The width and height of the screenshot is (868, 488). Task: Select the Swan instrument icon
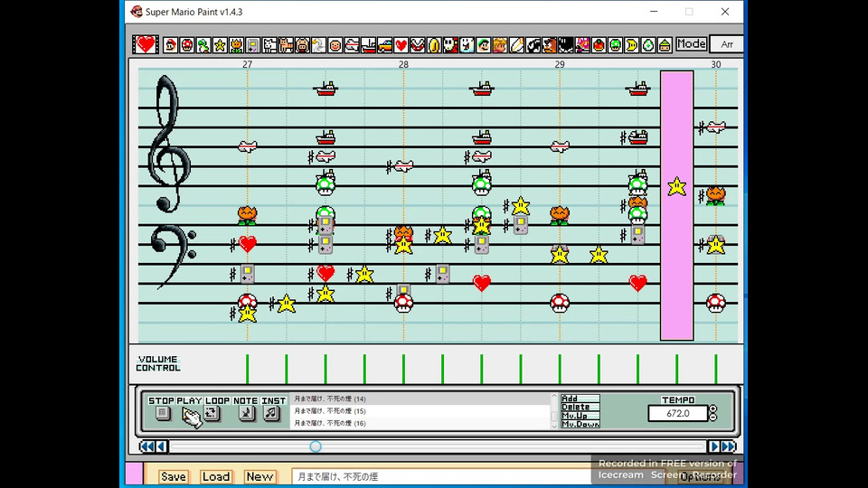point(319,45)
